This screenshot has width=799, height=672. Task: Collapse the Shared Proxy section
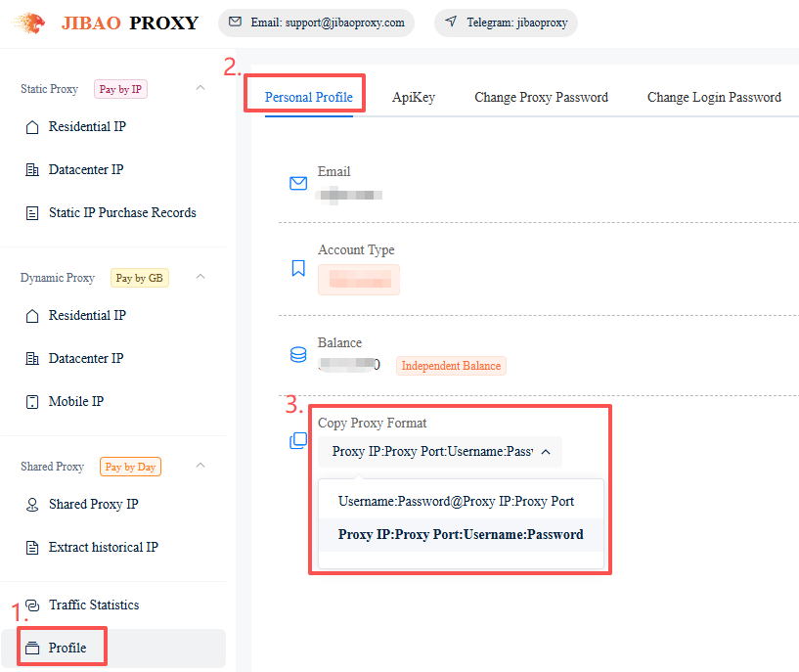[200, 467]
